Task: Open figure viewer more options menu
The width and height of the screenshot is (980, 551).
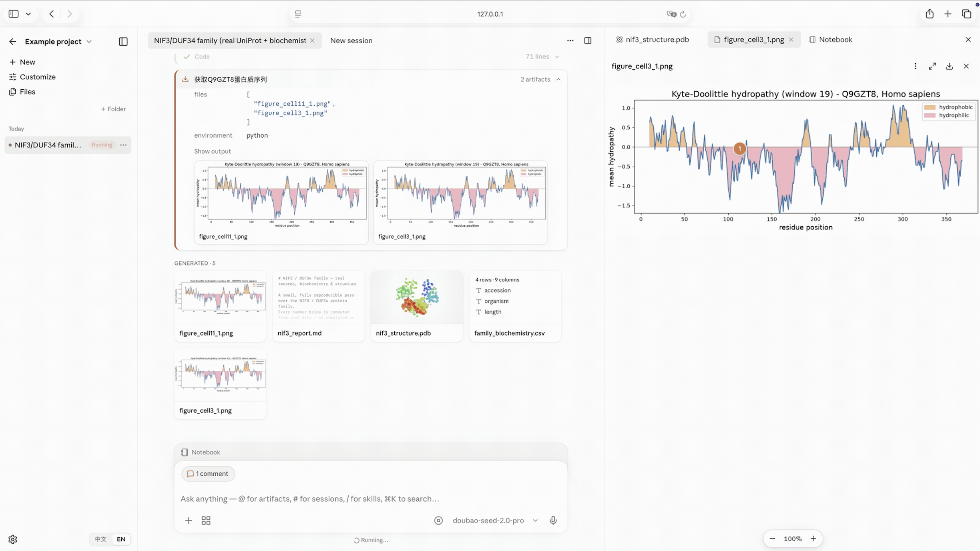Action: pyautogui.click(x=916, y=66)
